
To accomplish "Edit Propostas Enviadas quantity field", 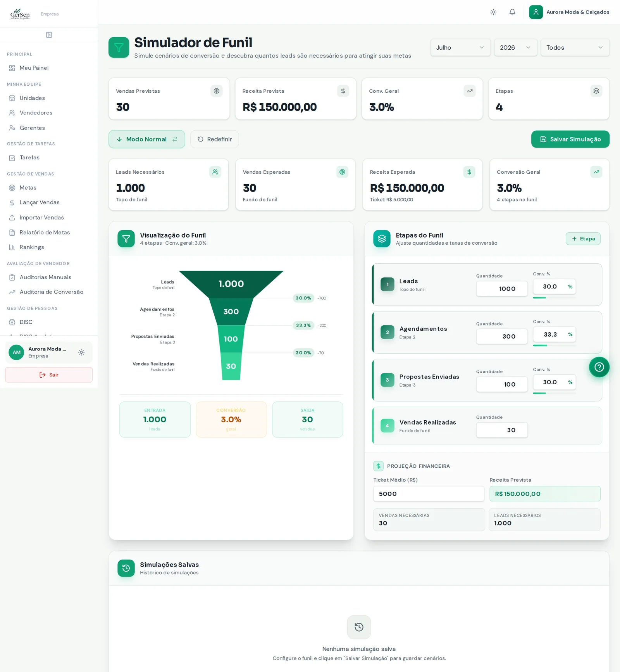I will 502,384.
